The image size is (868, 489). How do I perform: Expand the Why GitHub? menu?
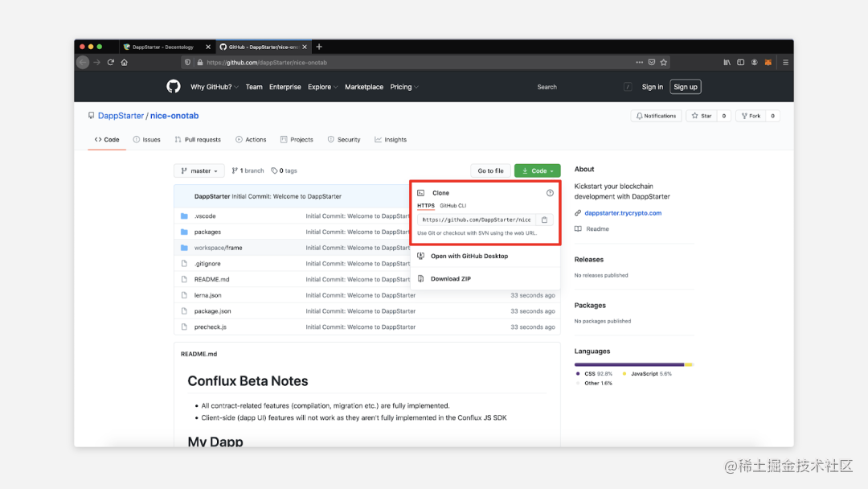point(215,87)
